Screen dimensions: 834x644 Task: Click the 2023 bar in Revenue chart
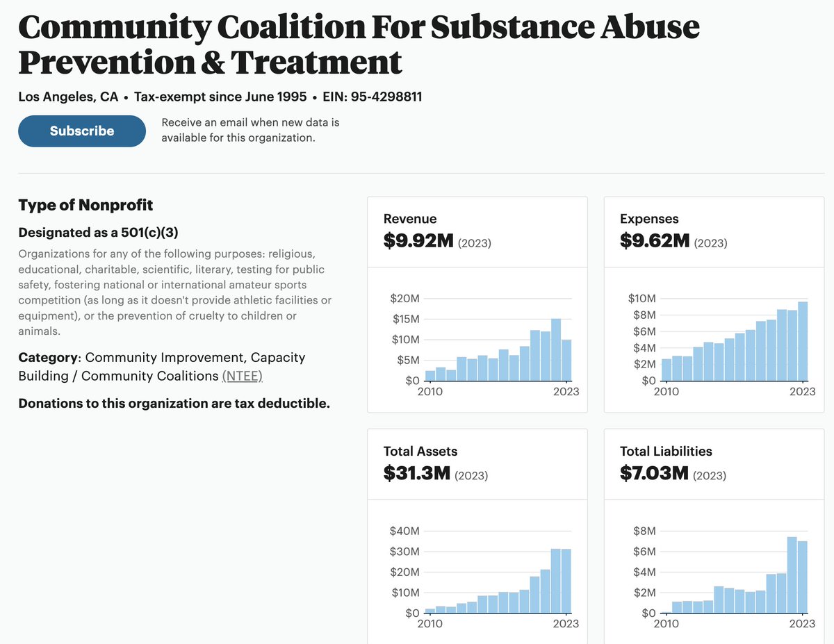[566, 361]
